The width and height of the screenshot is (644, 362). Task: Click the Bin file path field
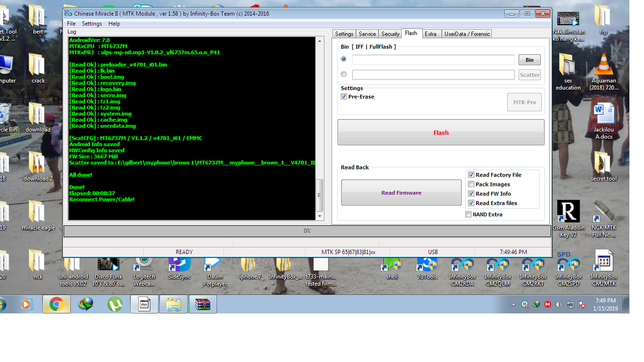[433, 59]
